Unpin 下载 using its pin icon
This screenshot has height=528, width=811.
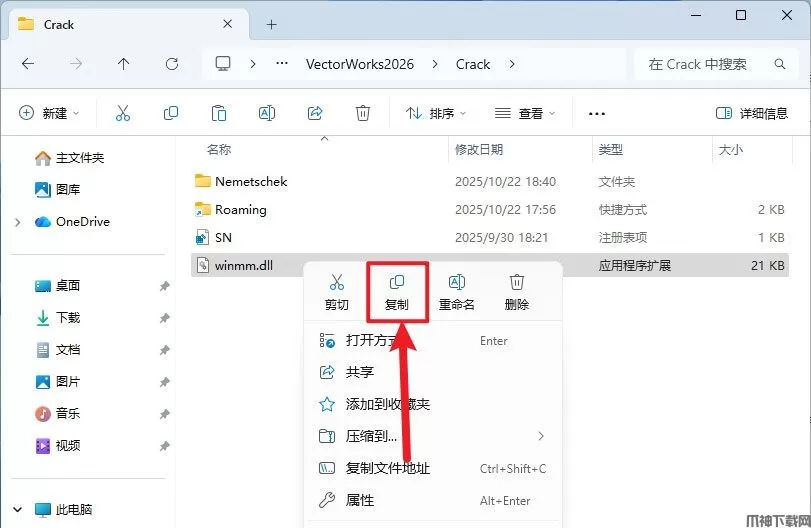point(164,318)
